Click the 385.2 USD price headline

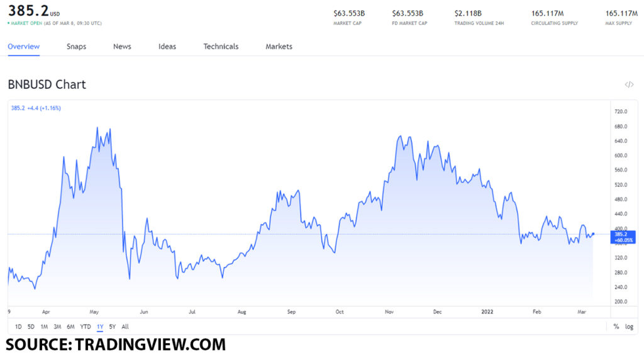[x=34, y=10]
